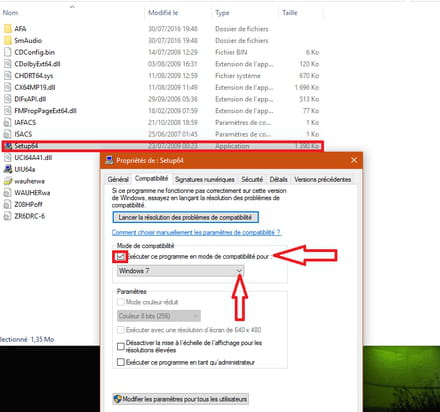Select the wauherwa file icon
440x412 pixels.
coord(8,181)
